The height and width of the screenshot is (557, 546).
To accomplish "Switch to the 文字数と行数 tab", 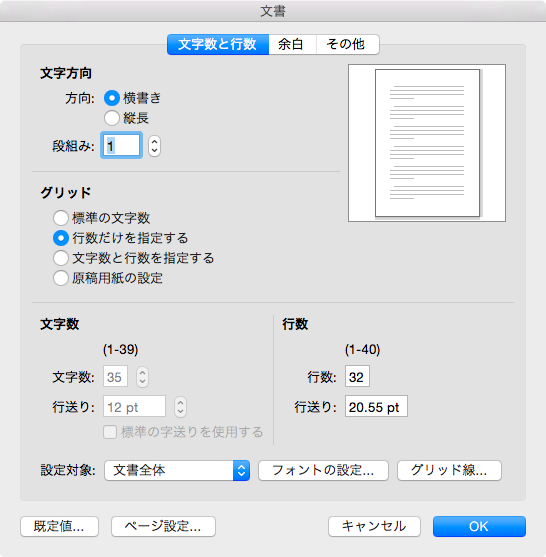I will pos(218,44).
